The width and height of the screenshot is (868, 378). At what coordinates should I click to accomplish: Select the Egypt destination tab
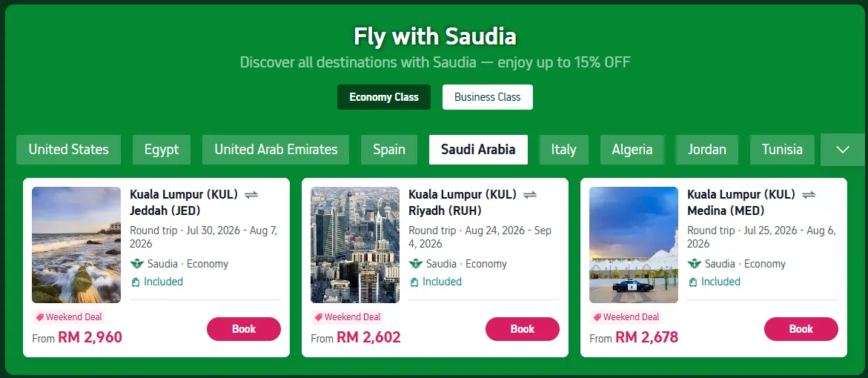(x=162, y=150)
